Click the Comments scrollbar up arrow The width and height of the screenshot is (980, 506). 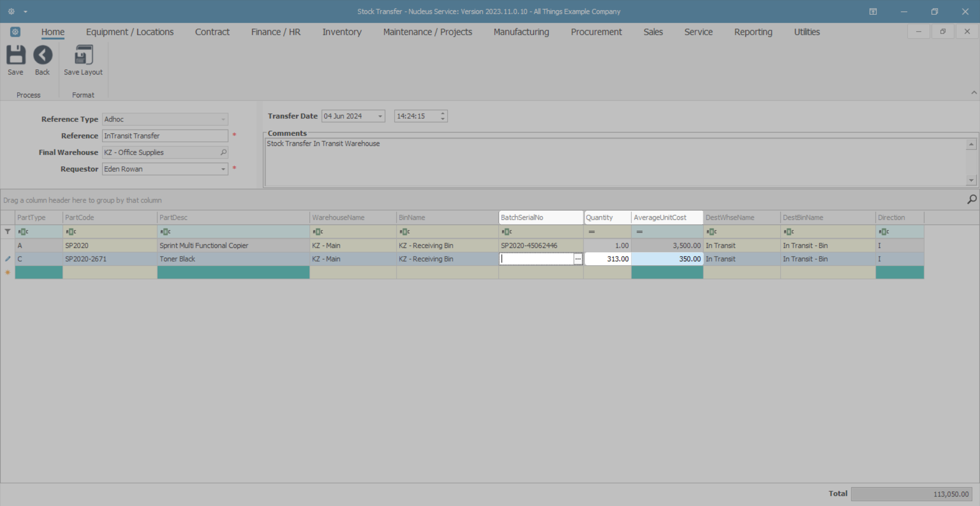(971, 144)
